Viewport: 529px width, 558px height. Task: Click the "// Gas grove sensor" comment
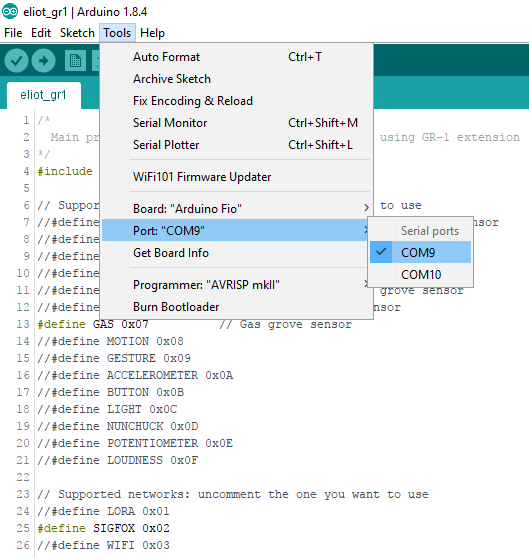coord(286,324)
